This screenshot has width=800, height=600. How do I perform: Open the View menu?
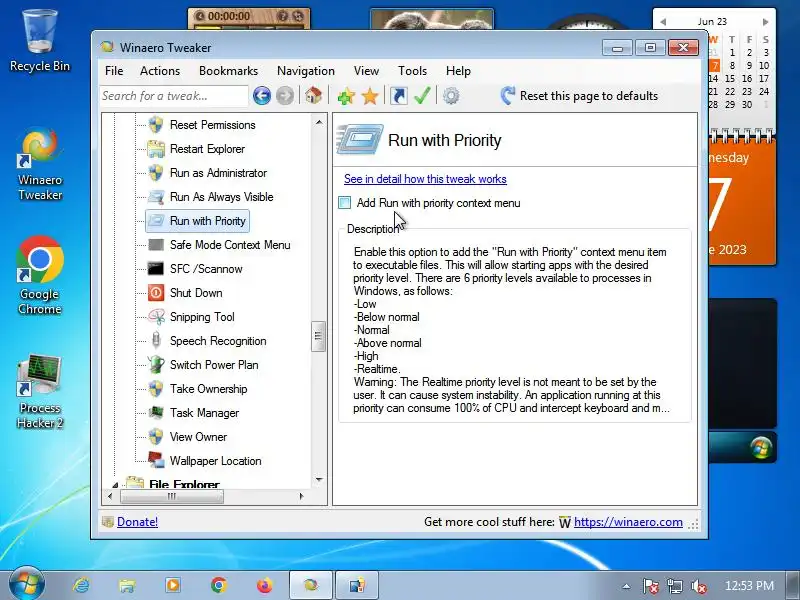(366, 71)
